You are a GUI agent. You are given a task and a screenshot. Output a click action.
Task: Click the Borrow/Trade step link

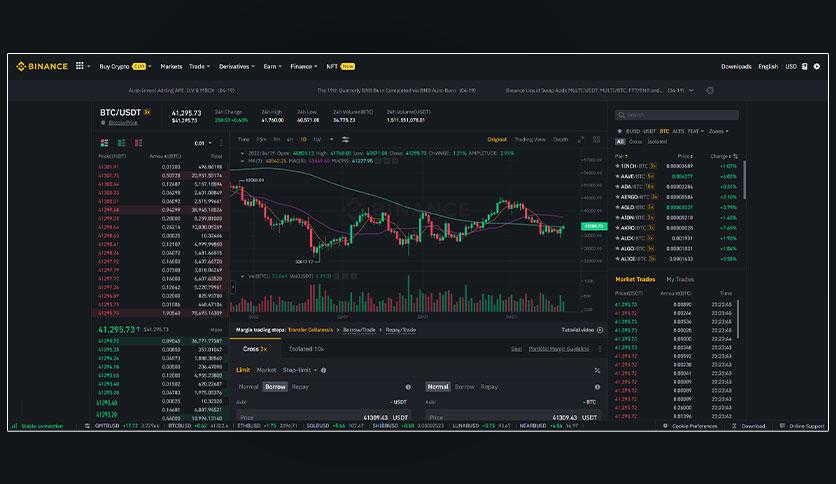coord(359,330)
